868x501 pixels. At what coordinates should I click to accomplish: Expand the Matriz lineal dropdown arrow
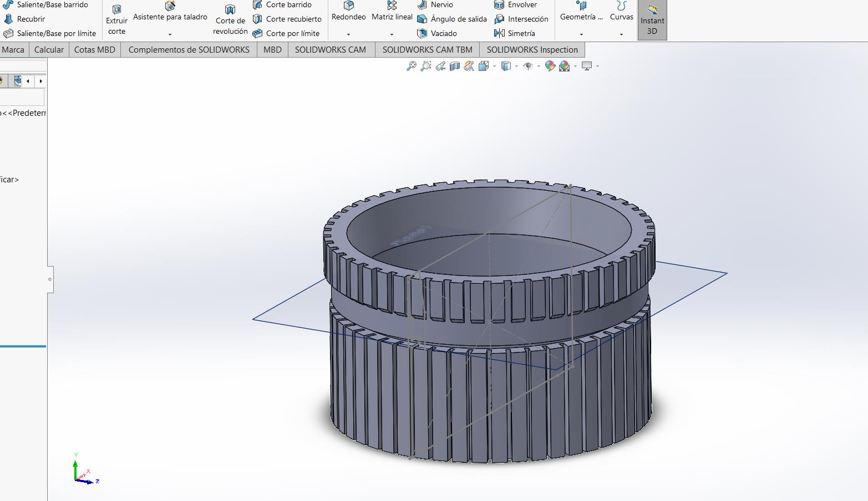tap(392, 34)
